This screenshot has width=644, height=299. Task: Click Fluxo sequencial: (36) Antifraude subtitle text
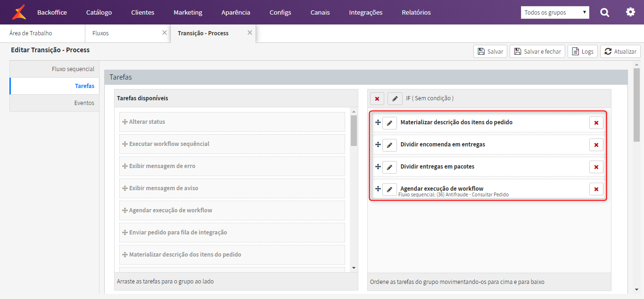pos(454,195)
